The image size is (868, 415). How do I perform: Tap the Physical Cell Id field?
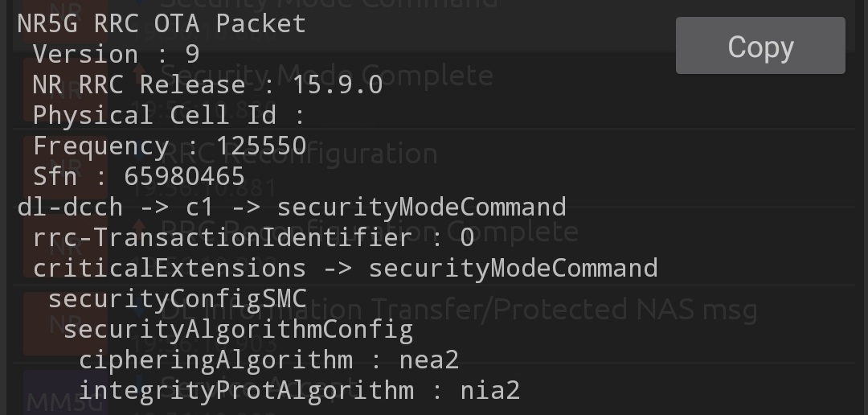point(169,115)
